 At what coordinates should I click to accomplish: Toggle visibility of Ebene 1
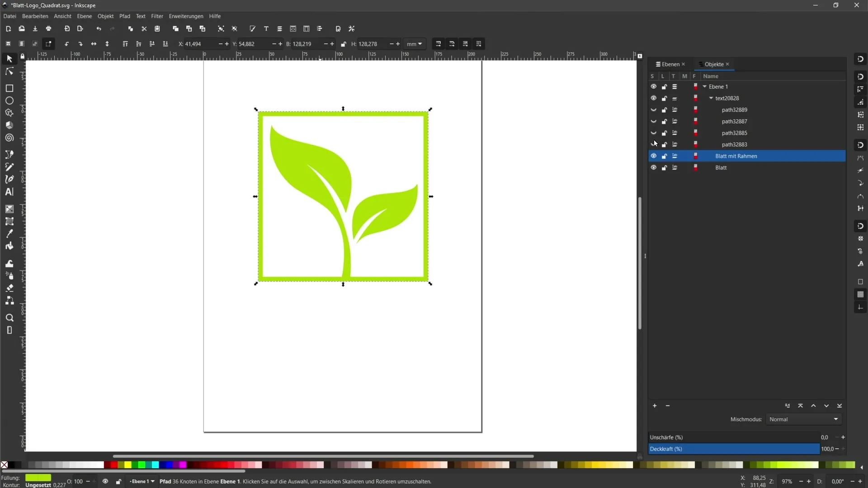click(653, 86)
